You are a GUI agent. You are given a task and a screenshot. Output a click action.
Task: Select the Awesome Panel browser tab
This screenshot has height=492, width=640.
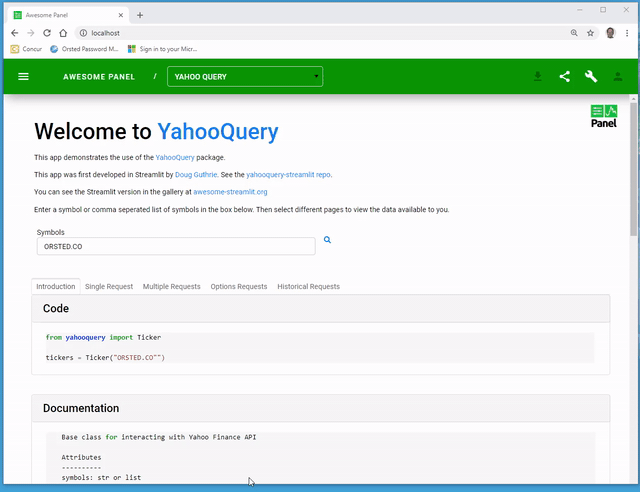click(x=67, y=15)
